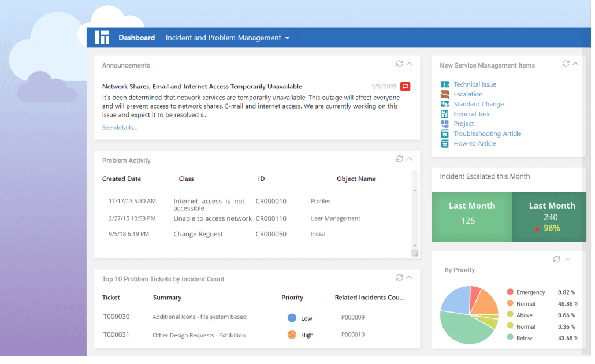Open See details link of announcement

coord(120,128)
